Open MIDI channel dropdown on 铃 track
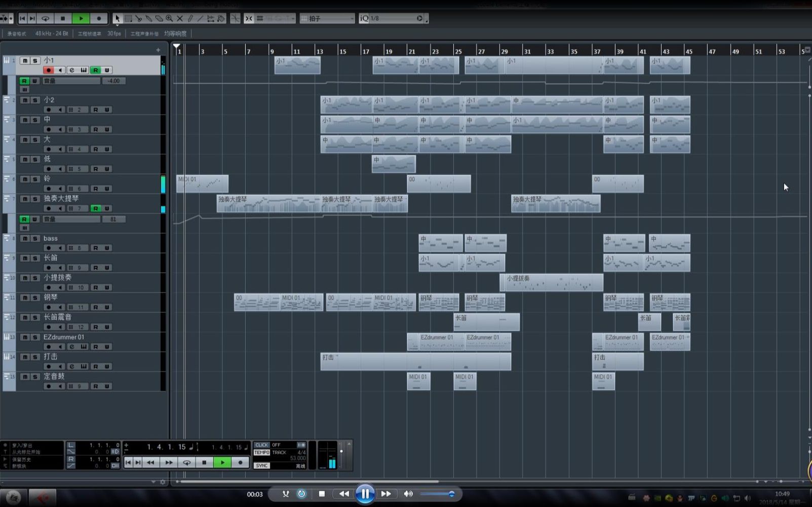This screenshot has height=507, width=812. [78, 189]
